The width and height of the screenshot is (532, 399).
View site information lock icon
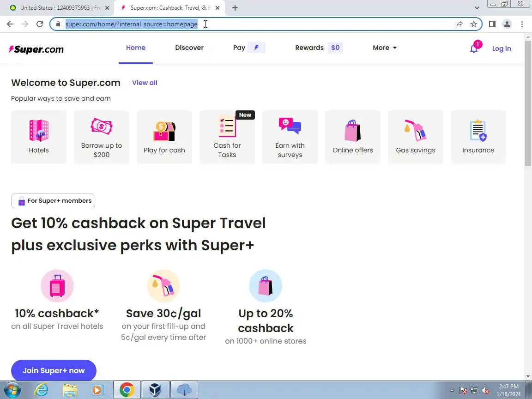coord(58,24)
